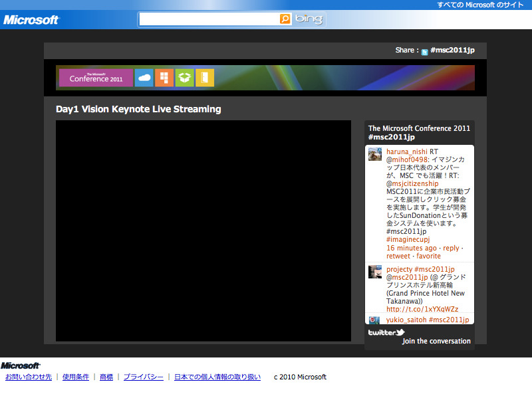Viewport: 532px width, 400px height.
Task: Click the Microsoft logo in the header
Action: (31, 20)
